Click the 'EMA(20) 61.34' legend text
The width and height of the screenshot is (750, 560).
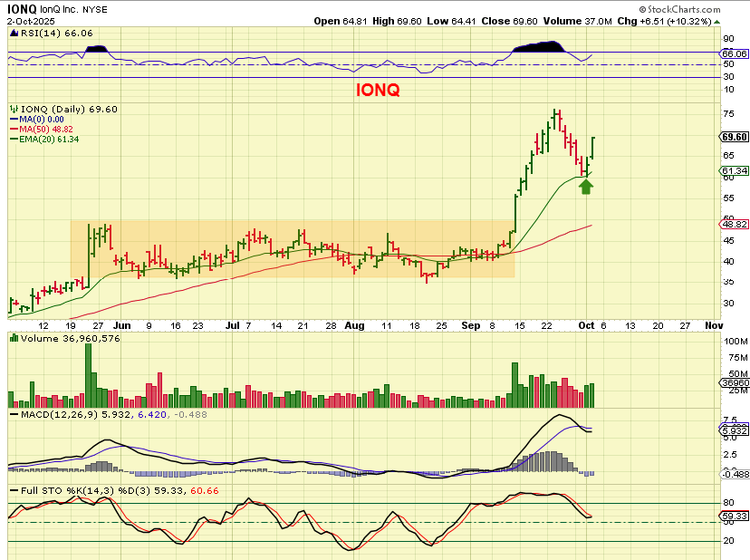coord(49,140)
